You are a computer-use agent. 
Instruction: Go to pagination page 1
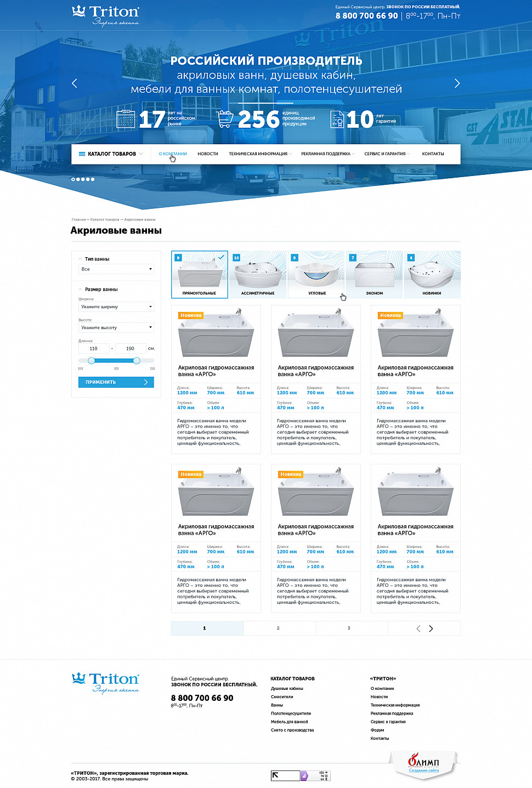(207, 628)
